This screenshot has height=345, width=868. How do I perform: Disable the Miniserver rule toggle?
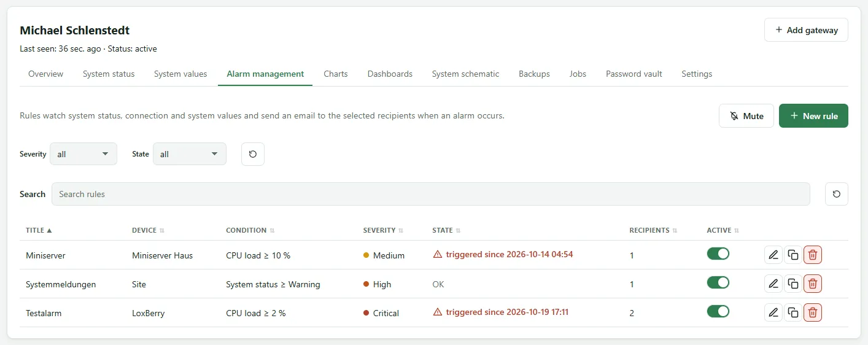pos(718,254)
